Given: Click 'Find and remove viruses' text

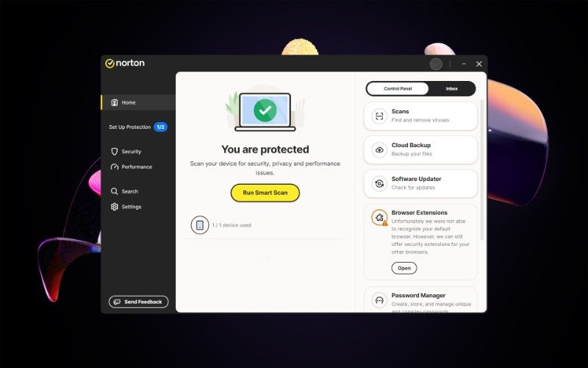Looking at the screenshot, I should click(x=420, y=120).
